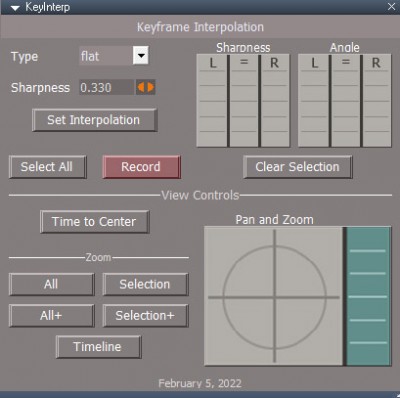Open the Type dropdown arrow
Screen dimensions: 400x398
coord(141,55)
